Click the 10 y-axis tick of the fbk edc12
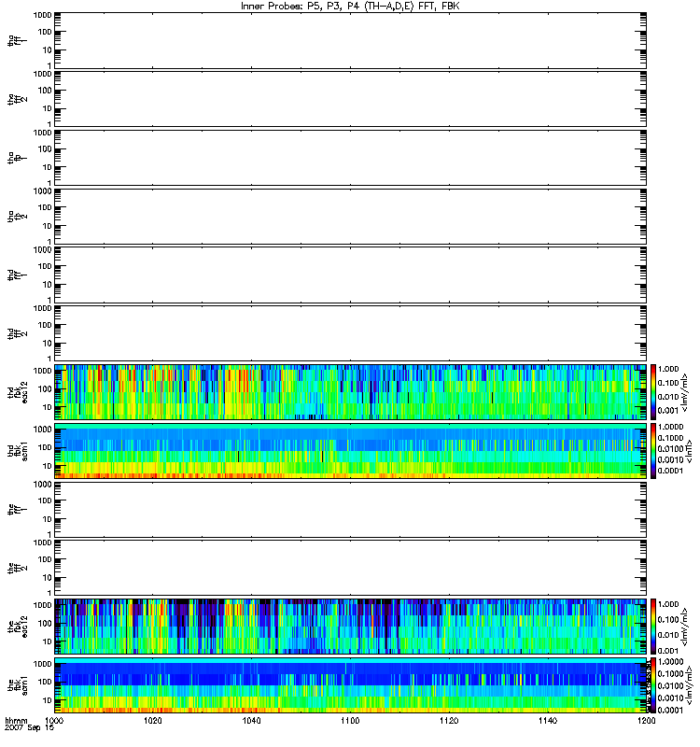The image size is (700, 747). 48,641
